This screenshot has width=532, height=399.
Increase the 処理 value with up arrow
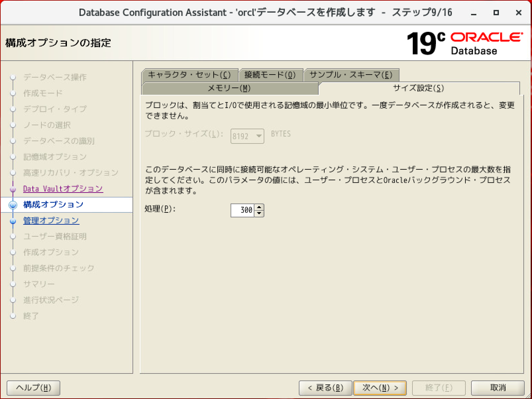click(x=259, y=207)
